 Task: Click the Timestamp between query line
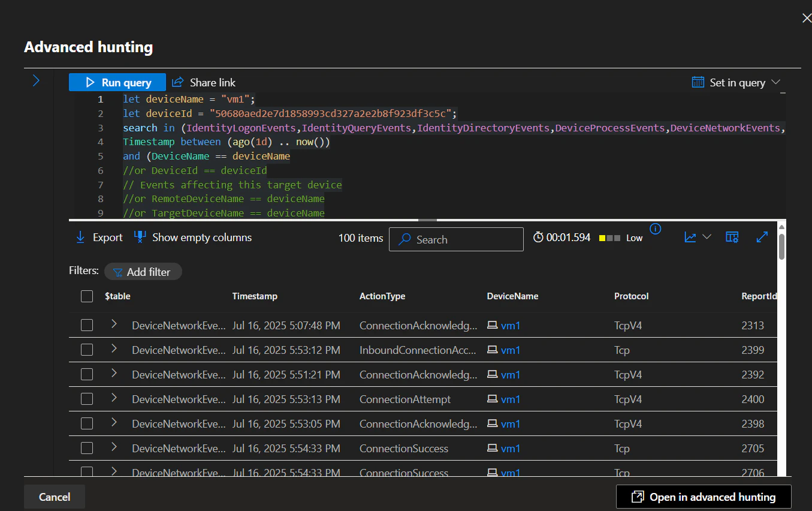pos(227,142)
